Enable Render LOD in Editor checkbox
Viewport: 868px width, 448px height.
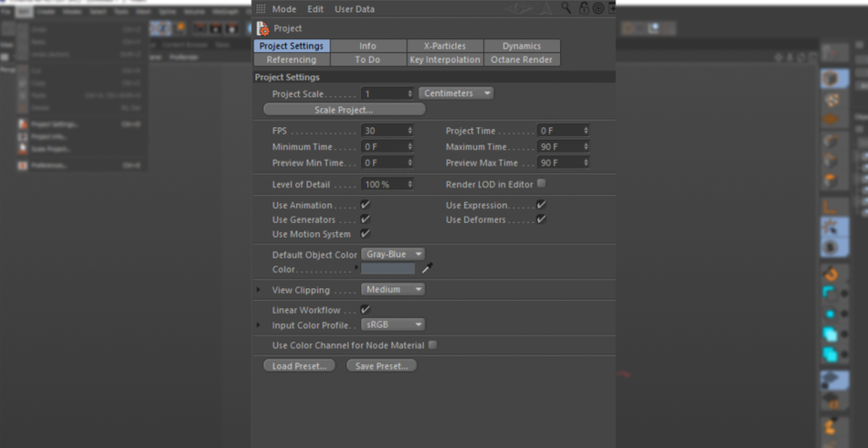542,183
